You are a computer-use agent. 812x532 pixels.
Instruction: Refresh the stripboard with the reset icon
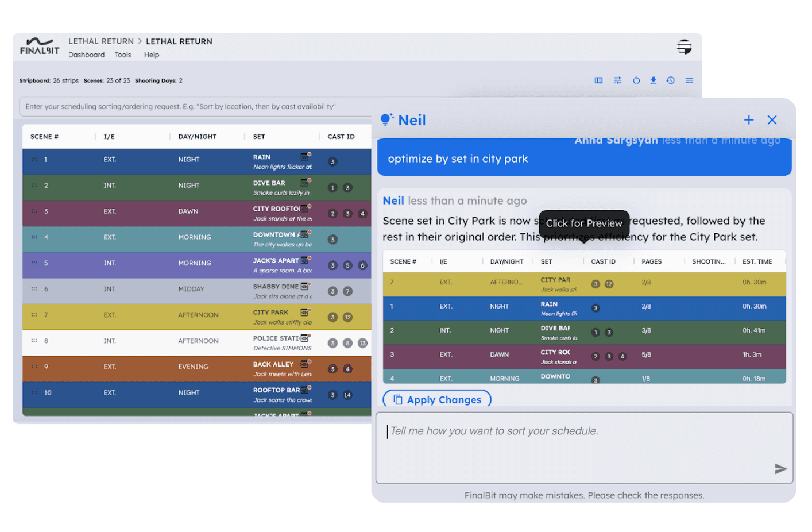(636, 80)
